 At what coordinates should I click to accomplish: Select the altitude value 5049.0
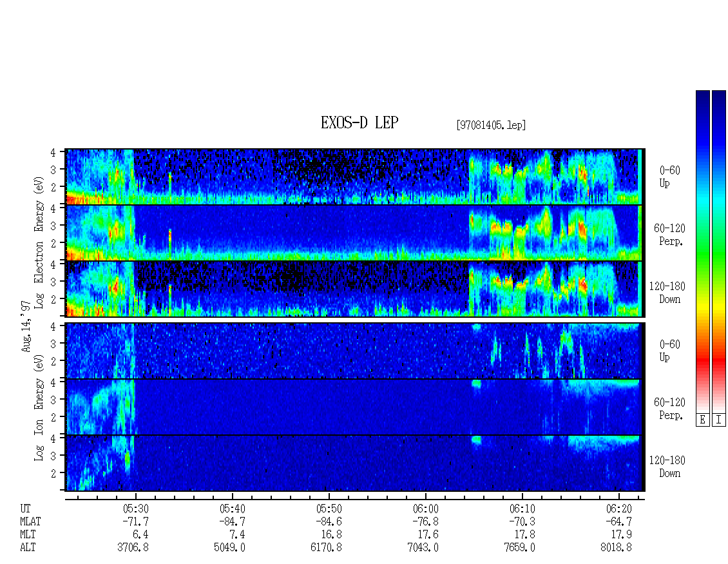[229, 548]
